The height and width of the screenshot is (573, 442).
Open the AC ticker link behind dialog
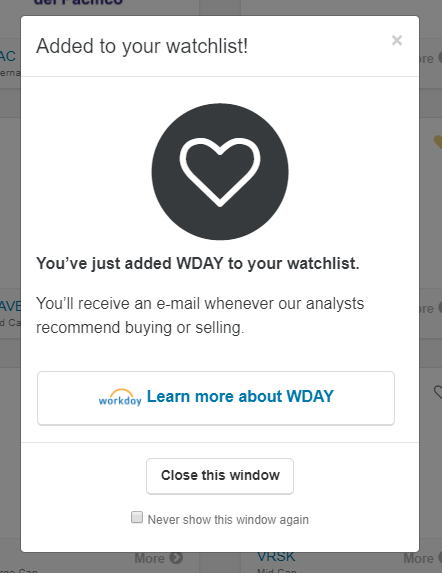point(8,57)
